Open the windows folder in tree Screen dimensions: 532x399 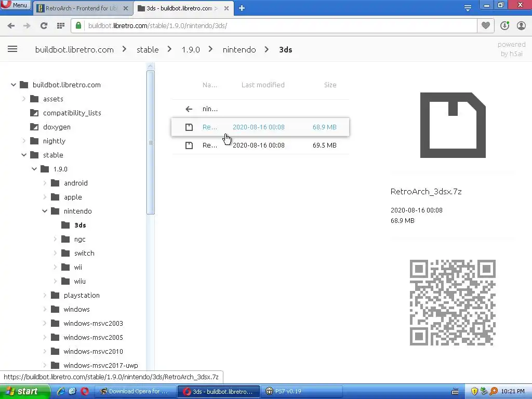tap(76, 310)
